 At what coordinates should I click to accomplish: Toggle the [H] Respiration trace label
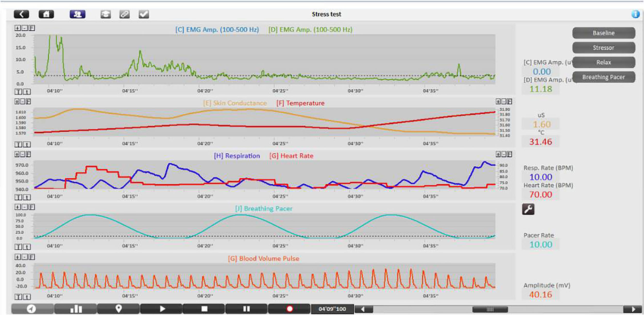237,156
